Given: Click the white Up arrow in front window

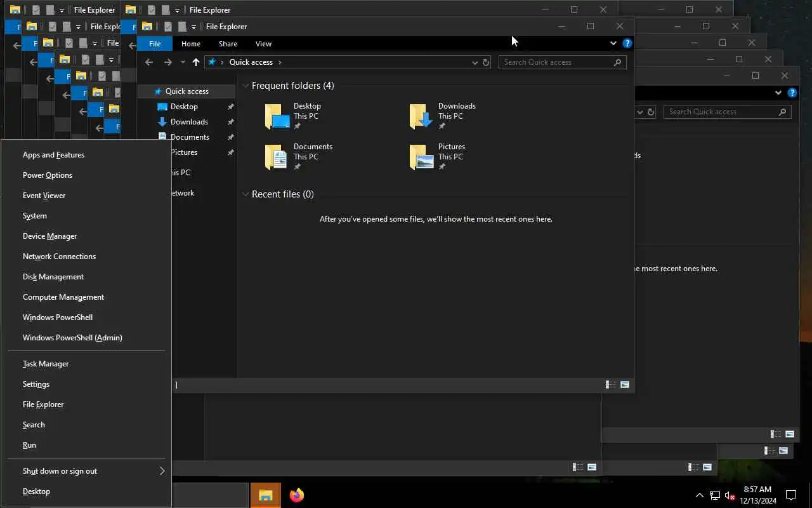Looking at the screenshot, I should [196, 62].
